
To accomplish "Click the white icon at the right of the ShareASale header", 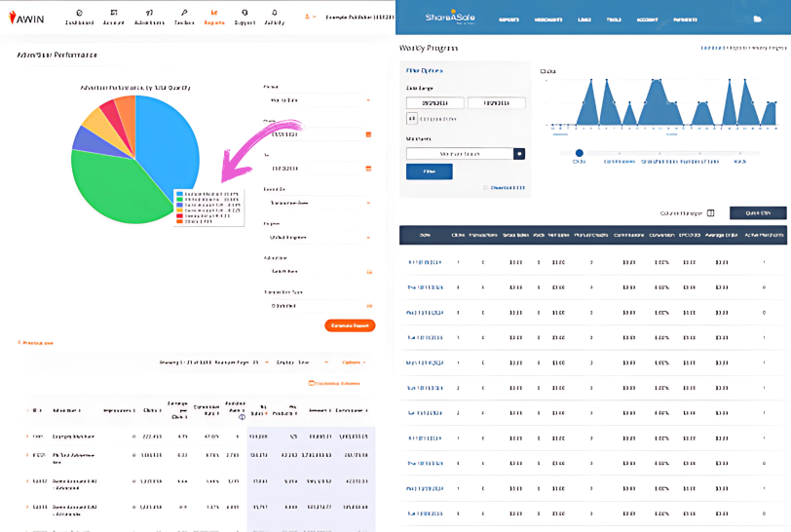I will click(x=757, y=19).
